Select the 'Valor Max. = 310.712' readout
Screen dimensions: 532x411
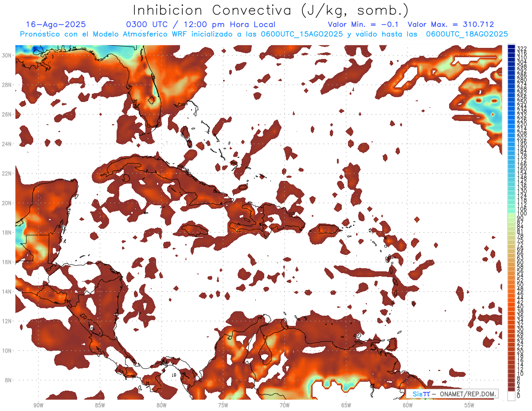point(451,25)
